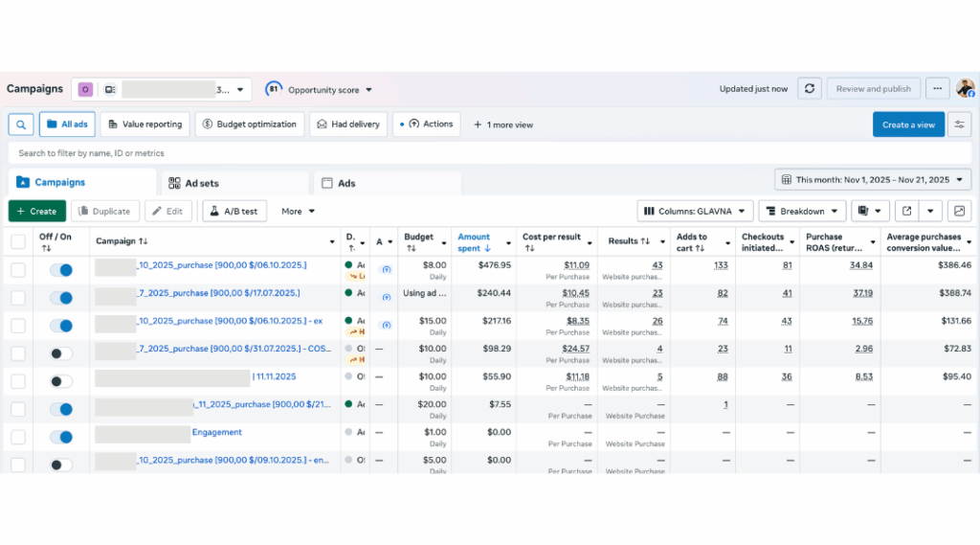Open the date range picker
This screenshot has height=545, width=980.
click(x=873, y=180)
